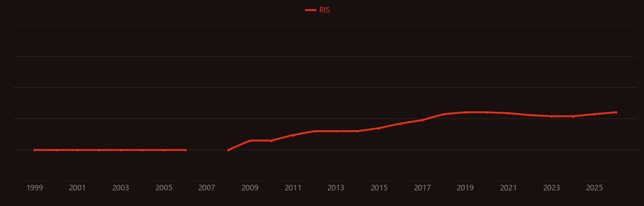Select the 2003 x-axis label
The image size is (644, 206).
click(121, 188)
